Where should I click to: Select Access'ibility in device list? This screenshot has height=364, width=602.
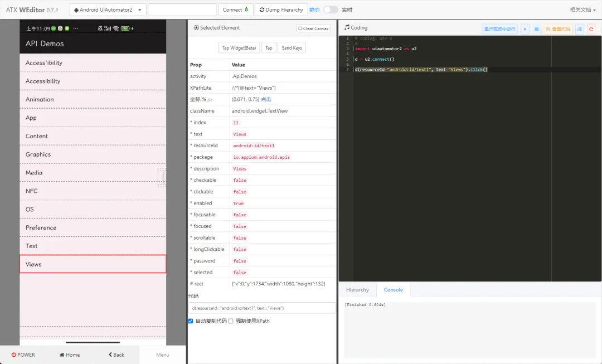(93, 62)
